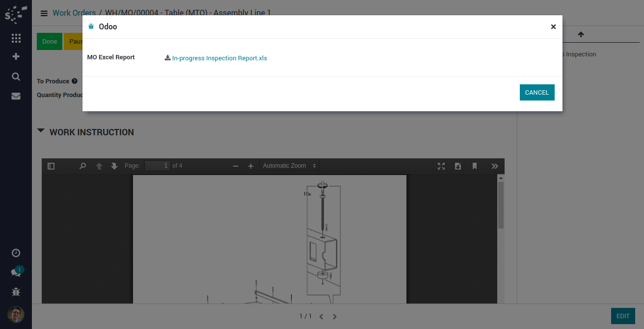Viewport: 644px width, 329px height.
Task: Go to Work Orders breadcrumb
Action: (x=74, y=13)
